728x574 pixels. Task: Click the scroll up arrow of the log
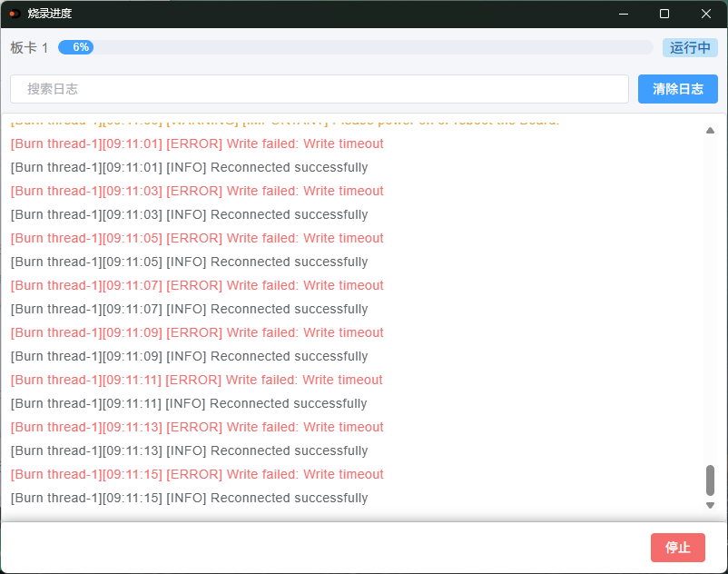[710, 131]
